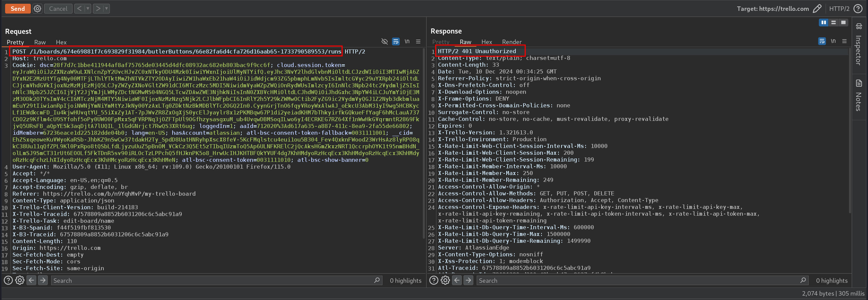Go to next request in history
This screenshot has width=868, height=300.
point(98,8)
